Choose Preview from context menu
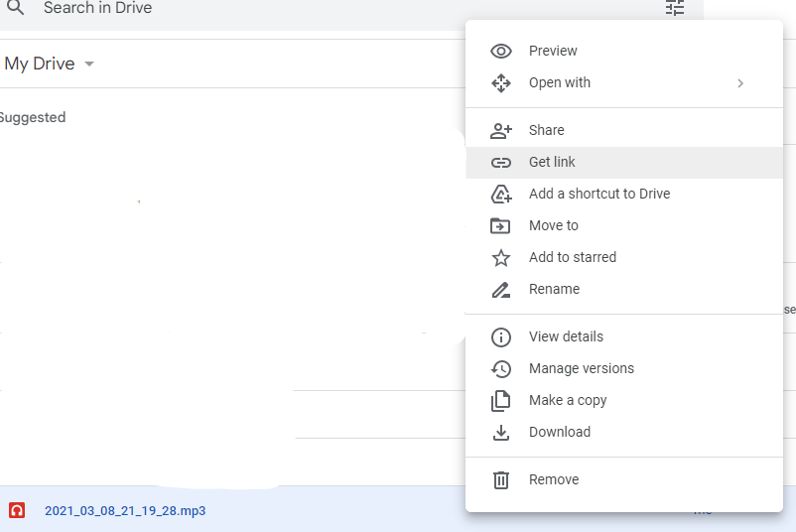 click(x=624, y=51)
